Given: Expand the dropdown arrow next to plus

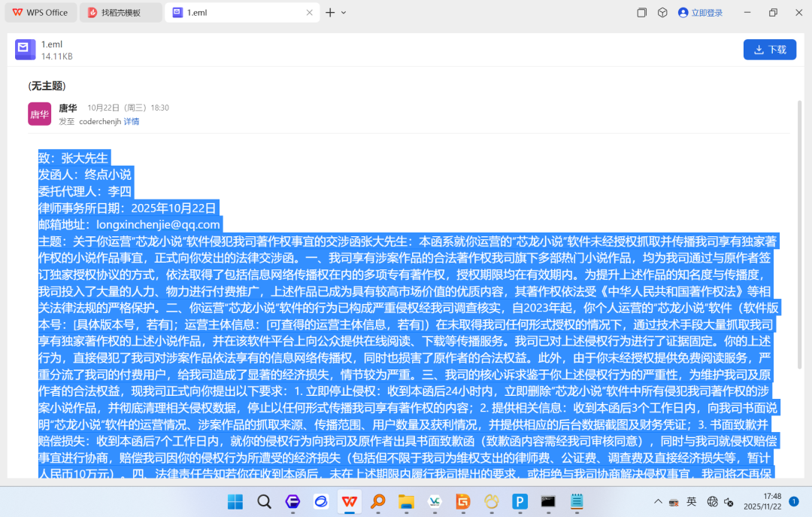Looking at the screenshot, I should 344,13.
